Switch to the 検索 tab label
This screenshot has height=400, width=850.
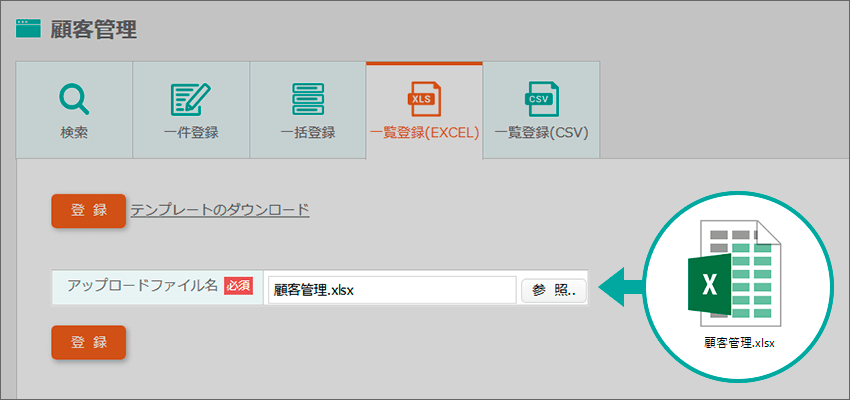click(x=74, y=133)
